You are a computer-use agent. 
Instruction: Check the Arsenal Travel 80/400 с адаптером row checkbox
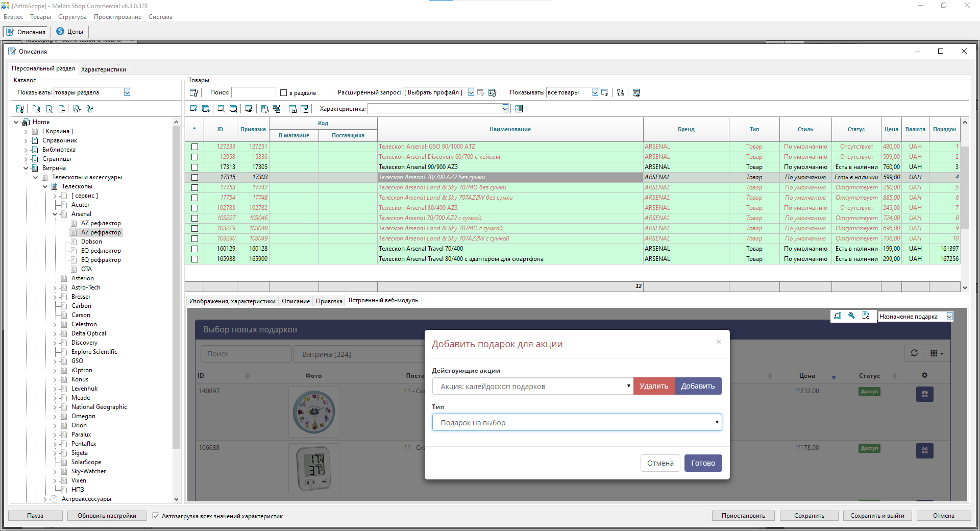pos(194,259)
